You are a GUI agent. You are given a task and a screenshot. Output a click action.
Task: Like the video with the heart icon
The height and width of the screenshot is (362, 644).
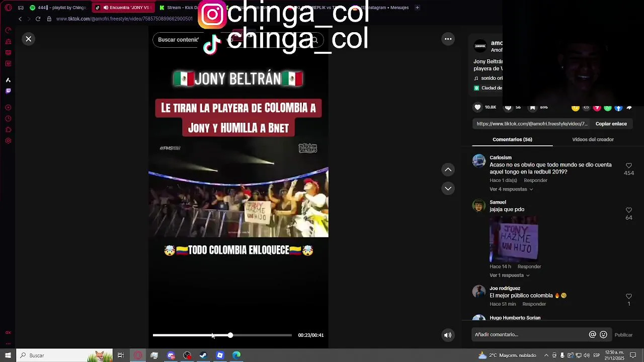pyautogui.click(x=477, y=107)
